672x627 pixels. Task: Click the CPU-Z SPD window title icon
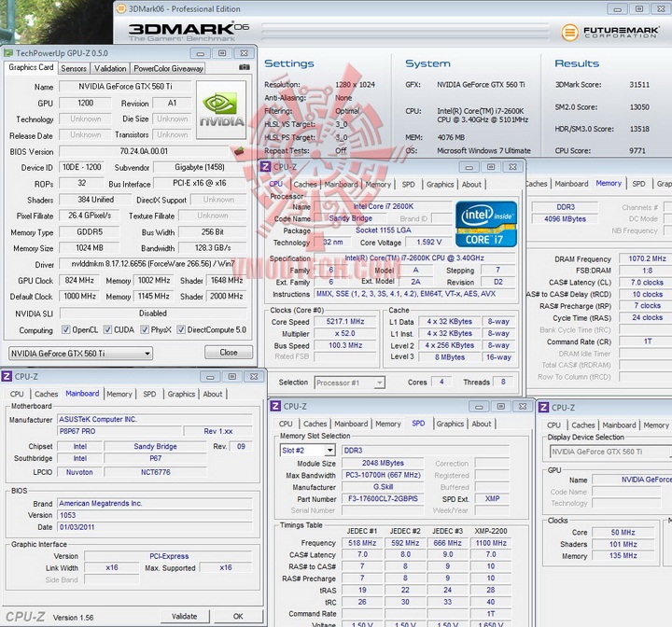coord(275,406)
